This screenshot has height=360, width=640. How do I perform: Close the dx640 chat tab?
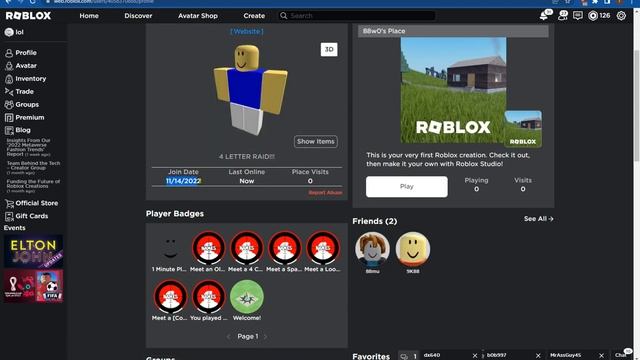[x=475, y=356]
